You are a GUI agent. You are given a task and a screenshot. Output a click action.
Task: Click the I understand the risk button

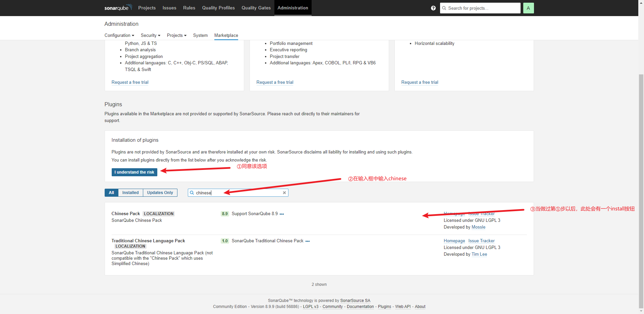[134, 172]
